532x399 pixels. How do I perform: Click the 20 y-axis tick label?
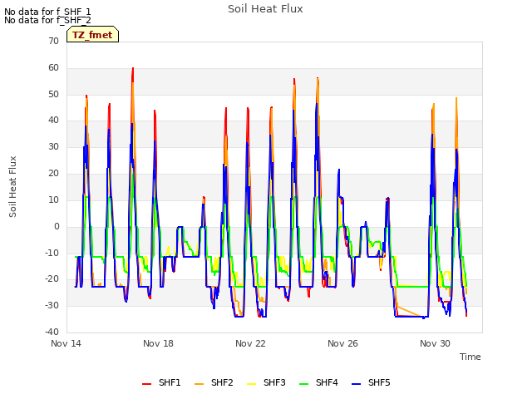coord(53,173)
